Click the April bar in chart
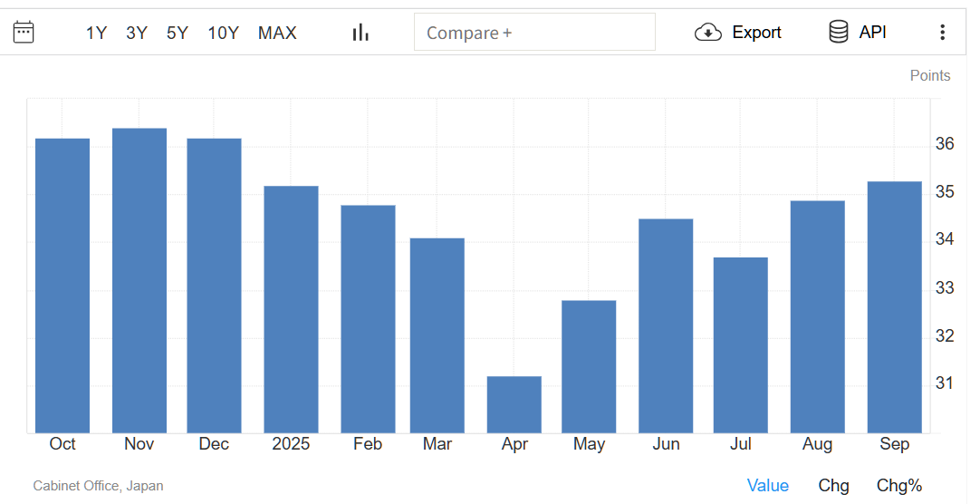This screenshot has width=980, height=504. [514, 404]
